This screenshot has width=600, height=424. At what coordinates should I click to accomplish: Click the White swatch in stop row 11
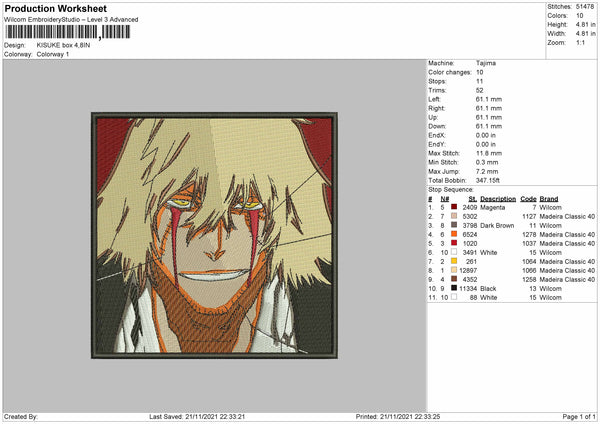click(454, 297)
